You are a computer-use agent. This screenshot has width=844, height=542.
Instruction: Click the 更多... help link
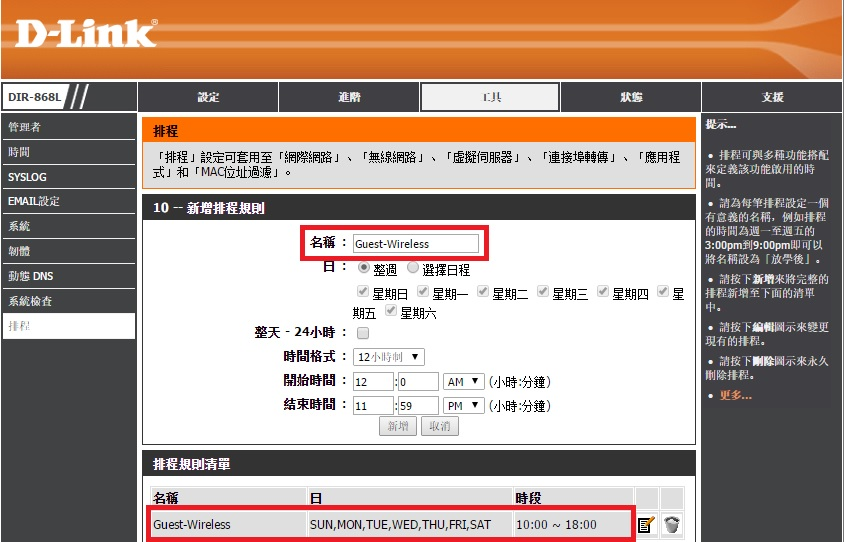[735, 395]
